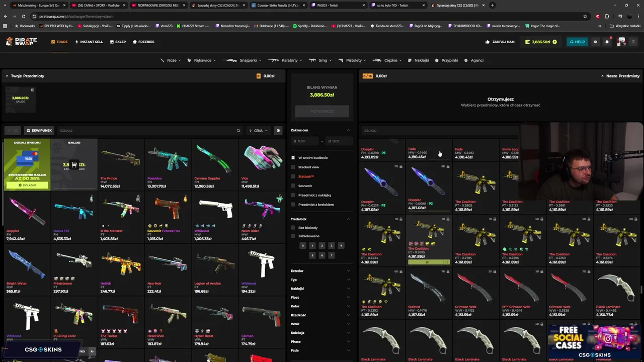Click the Pistolety pistol category icon
644x362 pixels.
[342, 60]
